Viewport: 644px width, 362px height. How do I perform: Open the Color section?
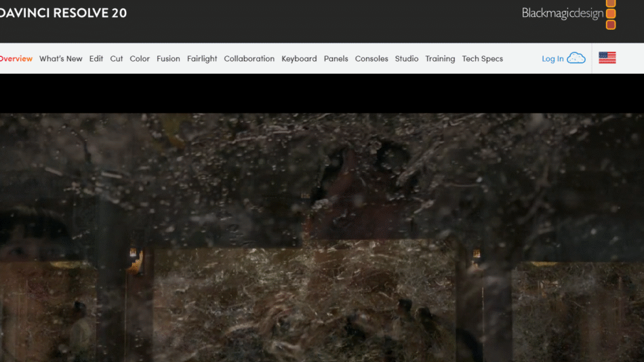[140, 59]
